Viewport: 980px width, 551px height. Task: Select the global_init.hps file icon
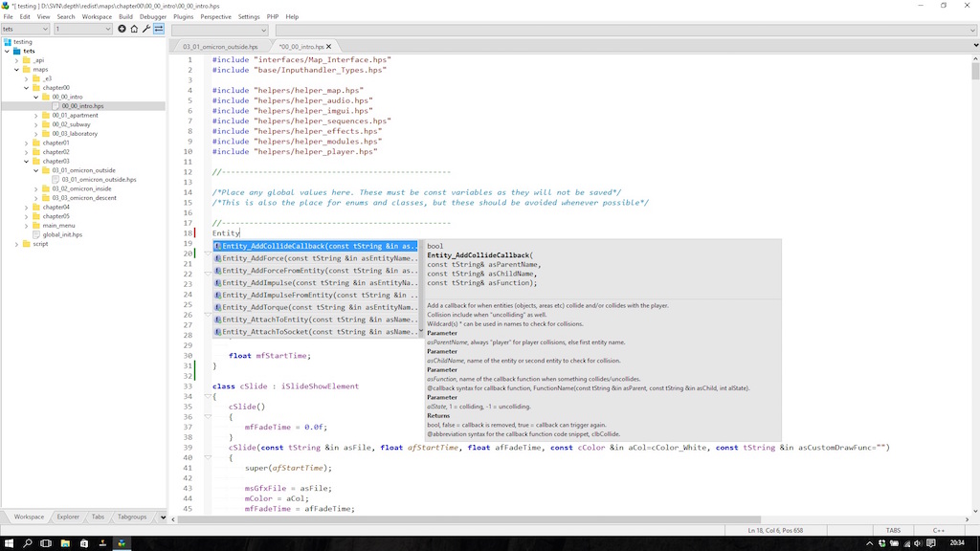click(36, 234)
